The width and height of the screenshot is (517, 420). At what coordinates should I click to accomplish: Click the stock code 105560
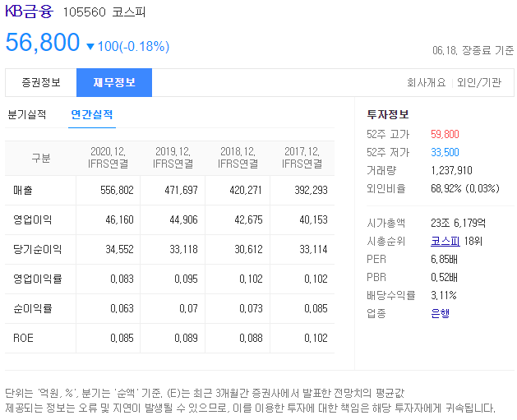tap(85, 12)
